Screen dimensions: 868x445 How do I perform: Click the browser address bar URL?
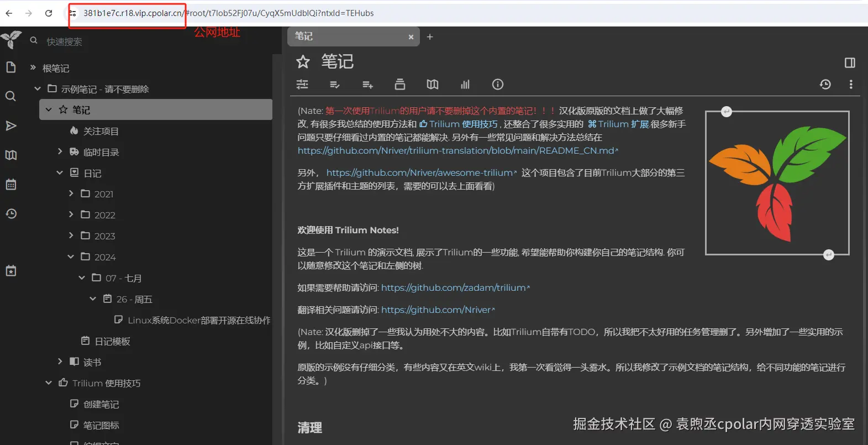[x=229, y=13]
